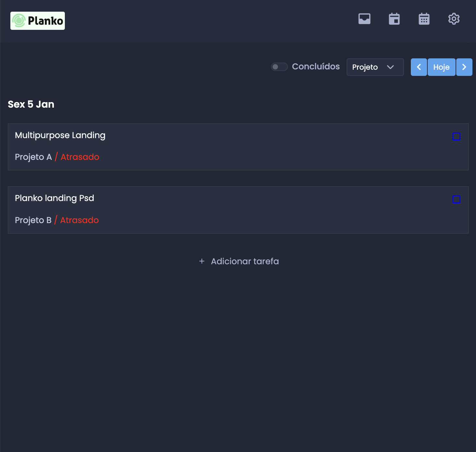Image resolution: width=476 pixels, height=452 pixels.
Task: Select the Projeto A label
Action: 33,157
